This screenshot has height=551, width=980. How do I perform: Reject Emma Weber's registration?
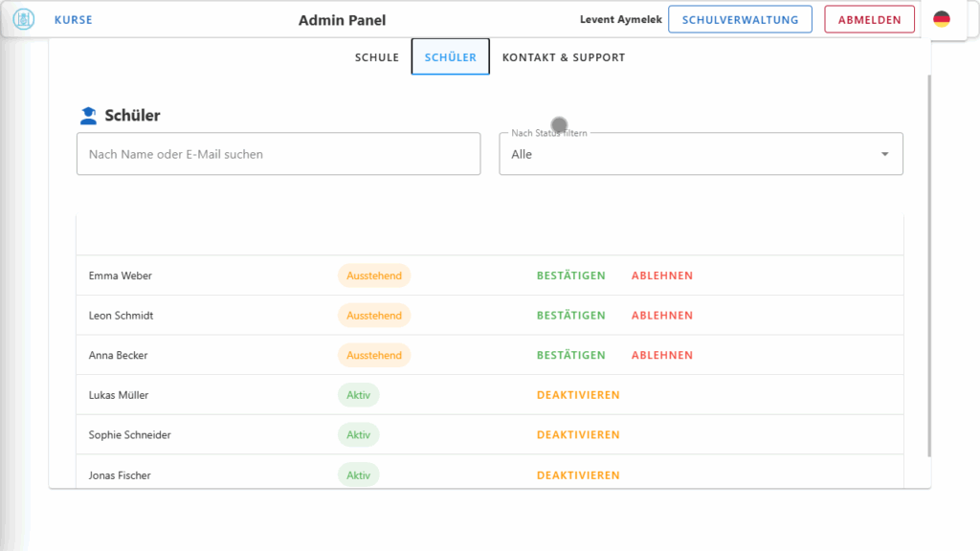click(x=661, y=275)
